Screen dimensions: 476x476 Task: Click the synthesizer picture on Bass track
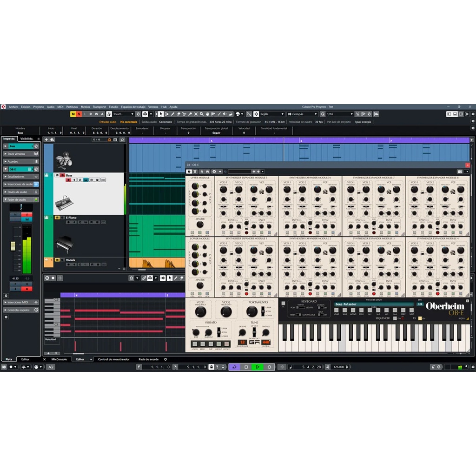[x=64, y=203]
